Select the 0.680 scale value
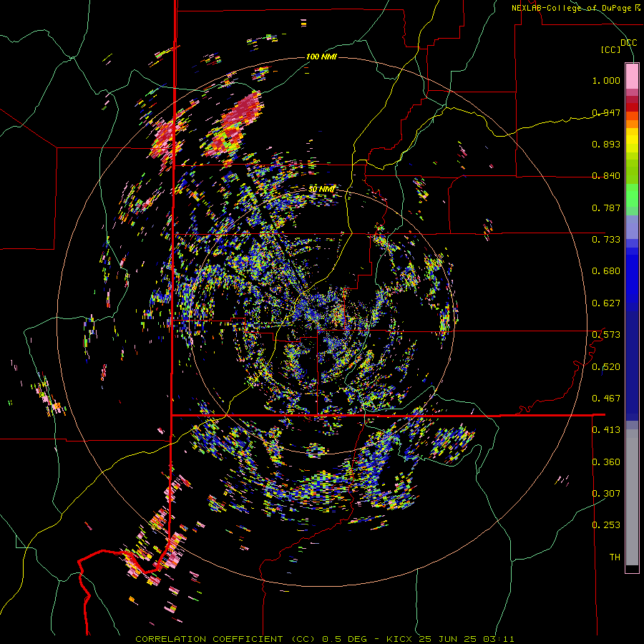The height and width of the screenshot is (644, 644). point(606,271)
